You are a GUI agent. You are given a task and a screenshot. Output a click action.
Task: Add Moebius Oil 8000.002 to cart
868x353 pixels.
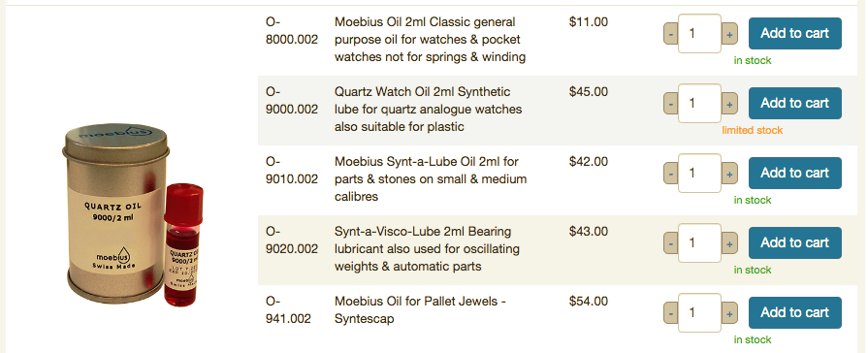[x=795, y=33]
